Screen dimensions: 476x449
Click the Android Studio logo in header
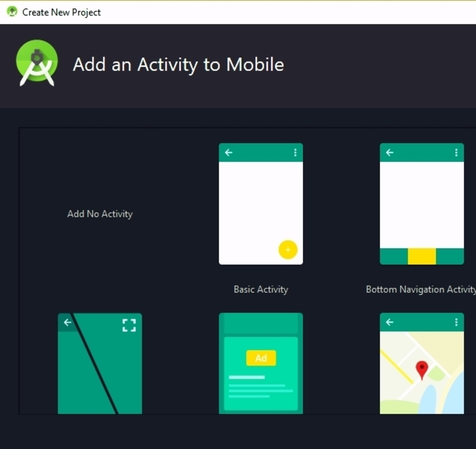tap(36, 63)
